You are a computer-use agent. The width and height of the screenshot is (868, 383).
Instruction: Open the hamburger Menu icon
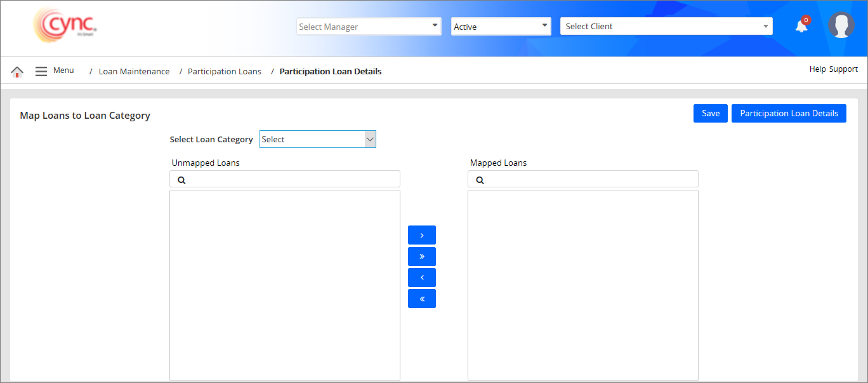[41, 71]
